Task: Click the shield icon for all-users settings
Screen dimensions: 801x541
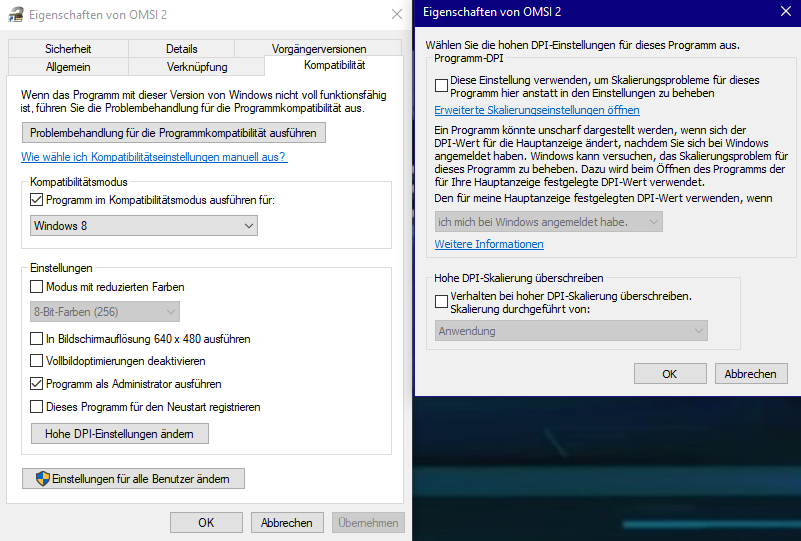Action: [43, 479]
